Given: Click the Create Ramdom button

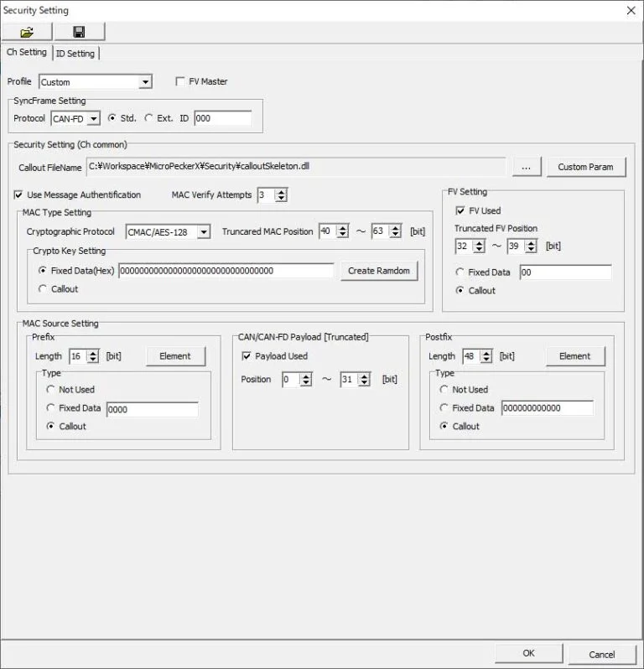Looking at the screenshot, I should pos(378,271).
